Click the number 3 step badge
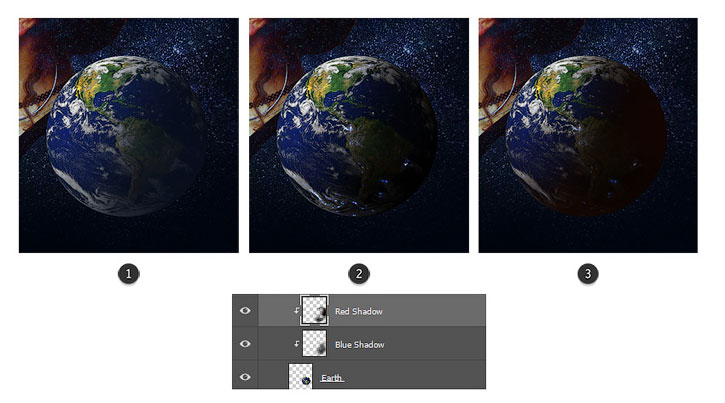Viewport: 725px width, 403px height. 588,274
